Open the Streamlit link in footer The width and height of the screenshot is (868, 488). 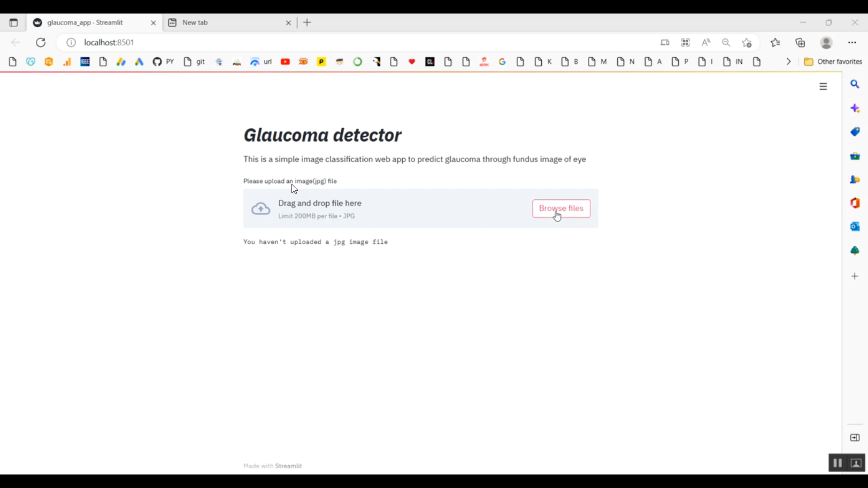288,466
